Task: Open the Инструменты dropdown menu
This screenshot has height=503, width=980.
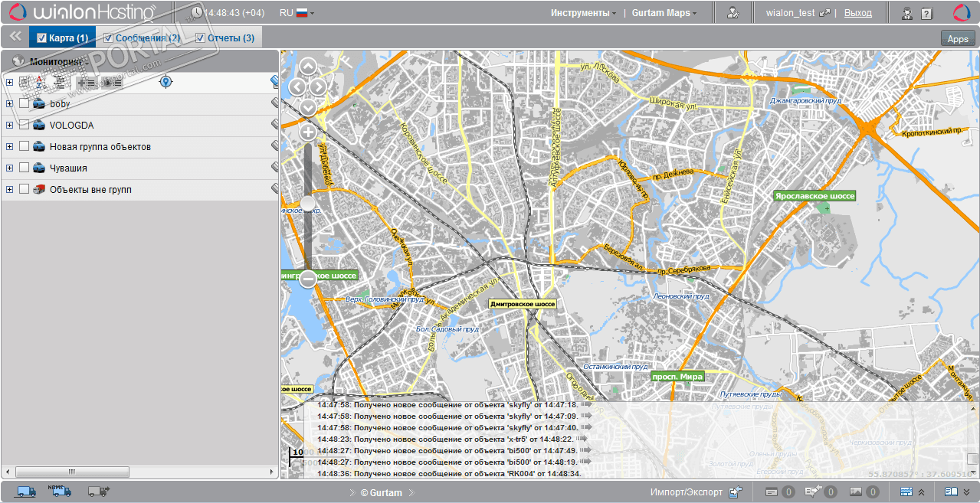Action: [583, 13]
